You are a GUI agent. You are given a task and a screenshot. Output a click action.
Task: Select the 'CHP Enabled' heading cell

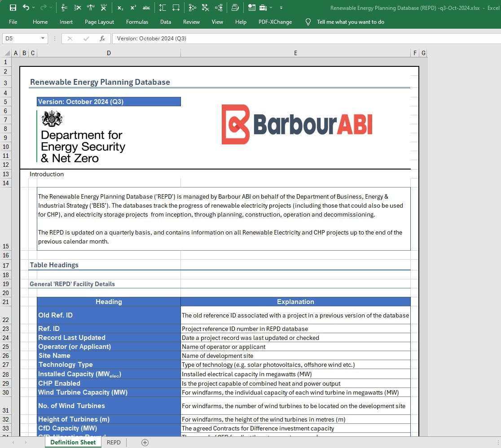pos(109,383)
